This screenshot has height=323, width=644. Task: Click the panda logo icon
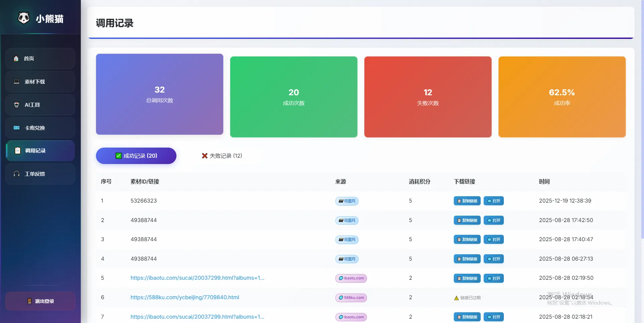24,18
